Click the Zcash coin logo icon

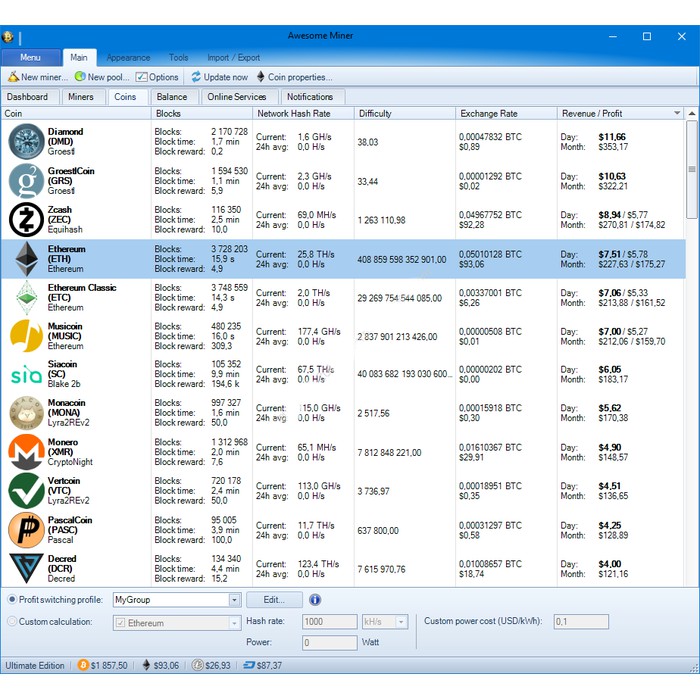25,219
